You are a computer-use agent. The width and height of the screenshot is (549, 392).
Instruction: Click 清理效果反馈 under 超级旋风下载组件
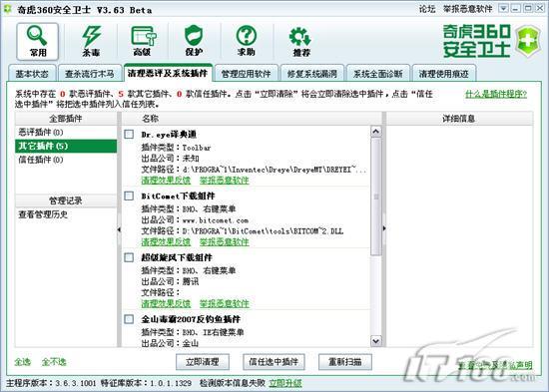click(x=166, y=303)
